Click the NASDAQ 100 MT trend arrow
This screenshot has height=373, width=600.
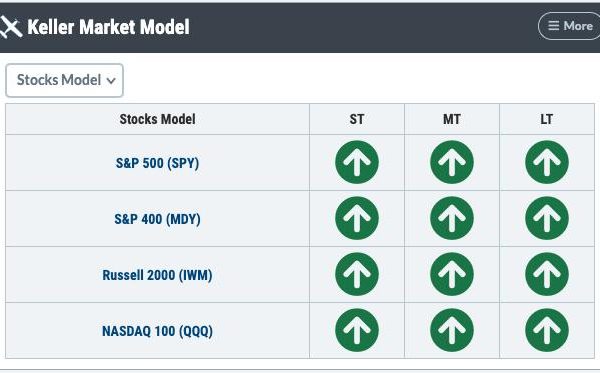click(452, 330)
